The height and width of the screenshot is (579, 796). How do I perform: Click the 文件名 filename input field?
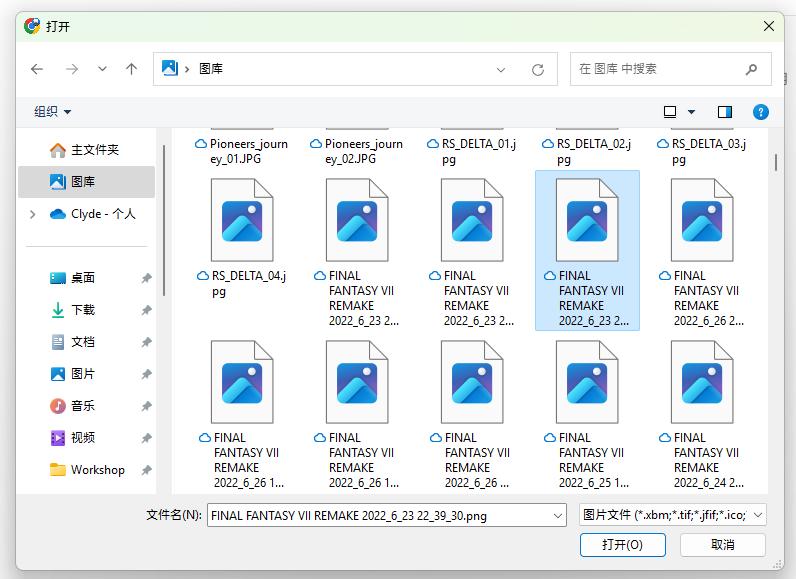pos(378,516)
